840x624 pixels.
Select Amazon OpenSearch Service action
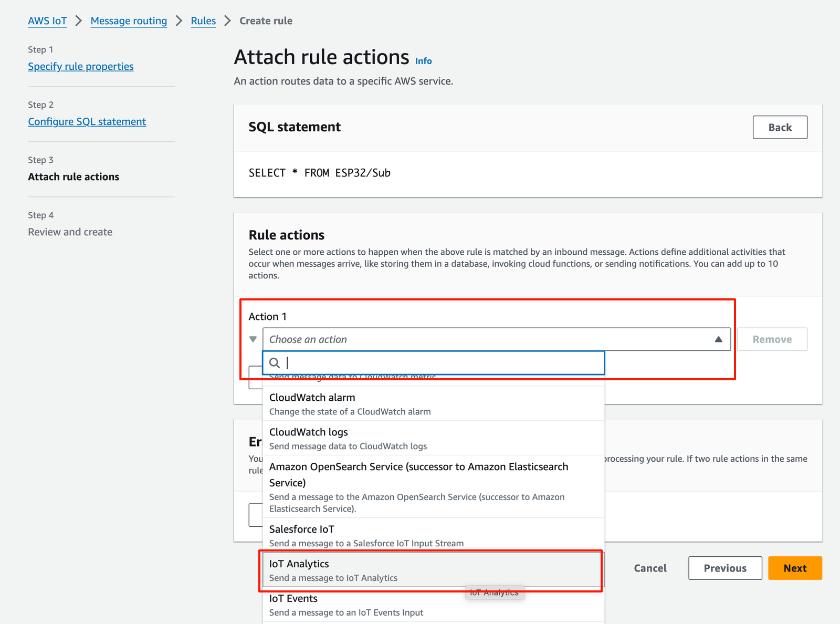(434, 487)
